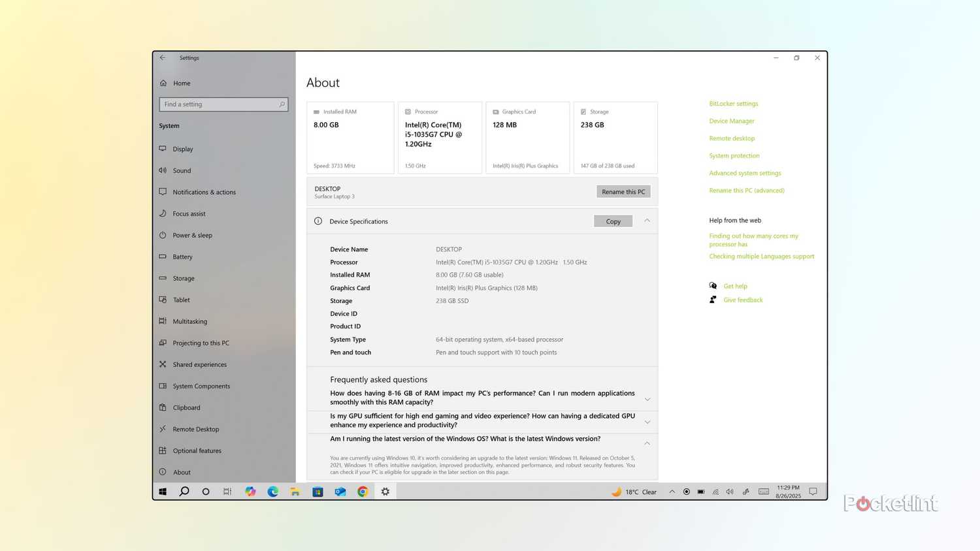Launch Microsoft Edge from the taskbar
This screenshot has width=980, height=551.
[x=272, y=492]
